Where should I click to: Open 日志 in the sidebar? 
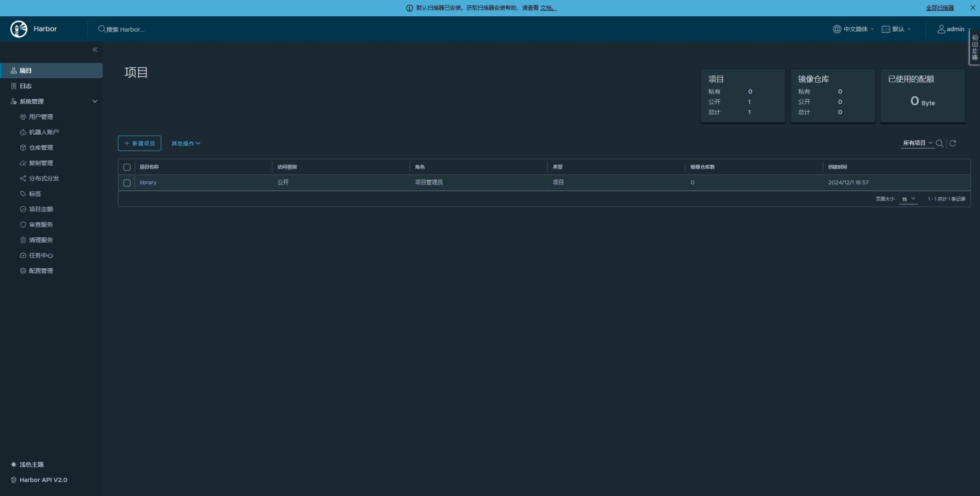(x=26, y=86)
